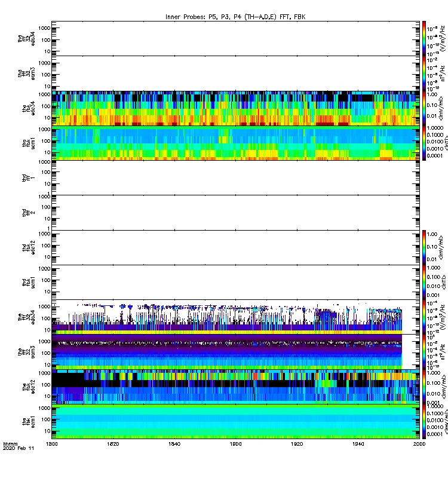The image size is (448, 478).
Task: Click the "hhmm" axis unit label
Action: tap(10, 444)
